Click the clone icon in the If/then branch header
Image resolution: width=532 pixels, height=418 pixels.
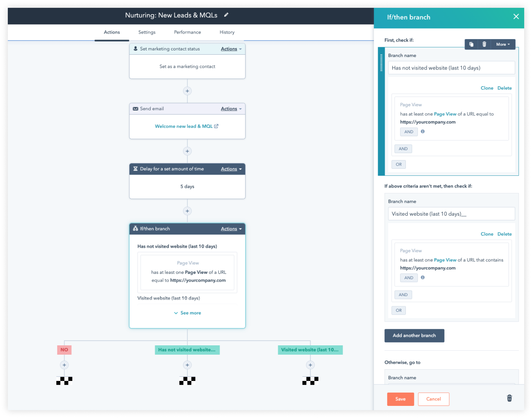tap(471, 44)
